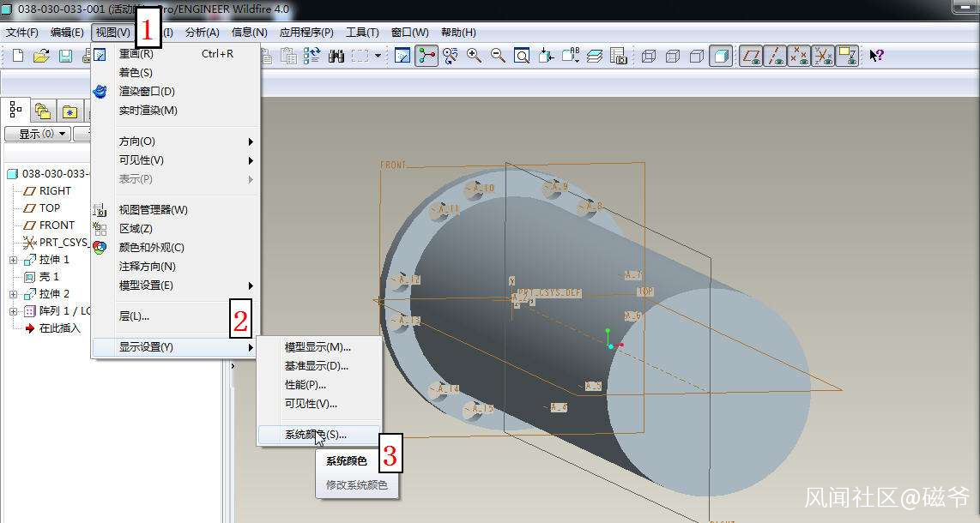
Task: Open the 分析(A) menu
Action: 202,33
